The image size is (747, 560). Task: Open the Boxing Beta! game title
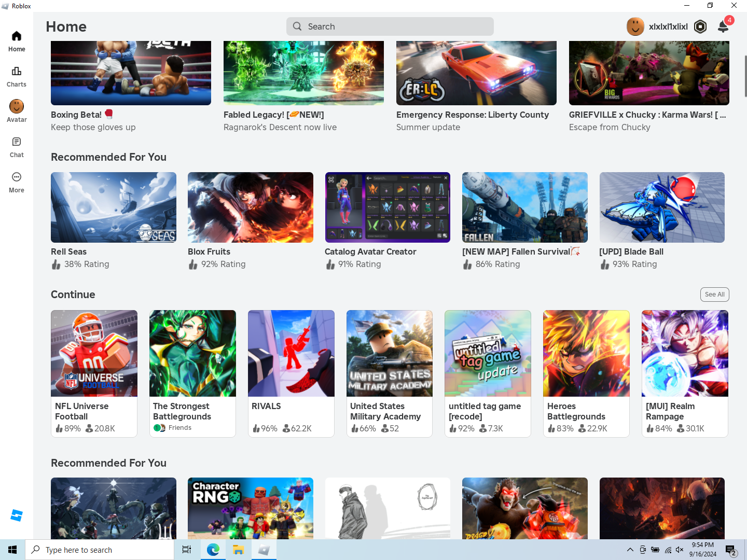82,115
